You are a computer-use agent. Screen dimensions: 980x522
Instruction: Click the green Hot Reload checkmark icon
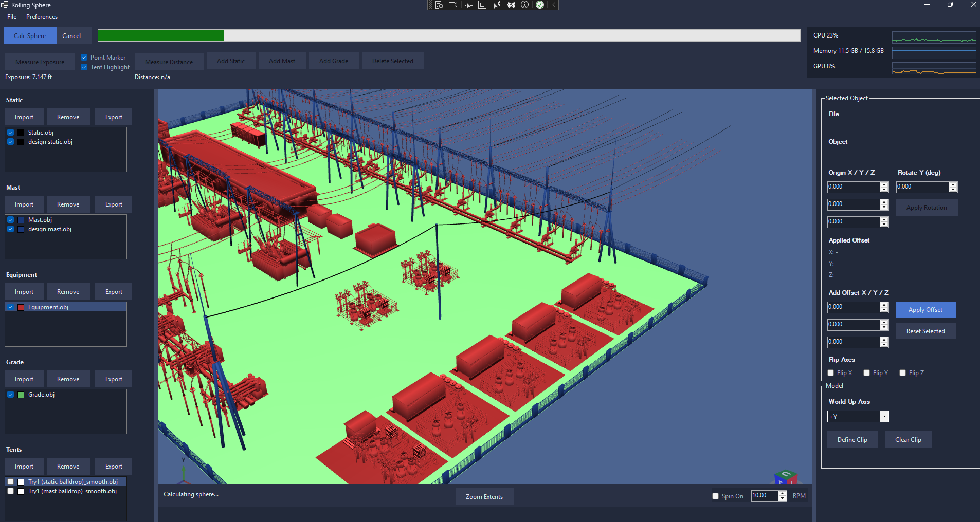pyautogui.click(x=540, y=5)
